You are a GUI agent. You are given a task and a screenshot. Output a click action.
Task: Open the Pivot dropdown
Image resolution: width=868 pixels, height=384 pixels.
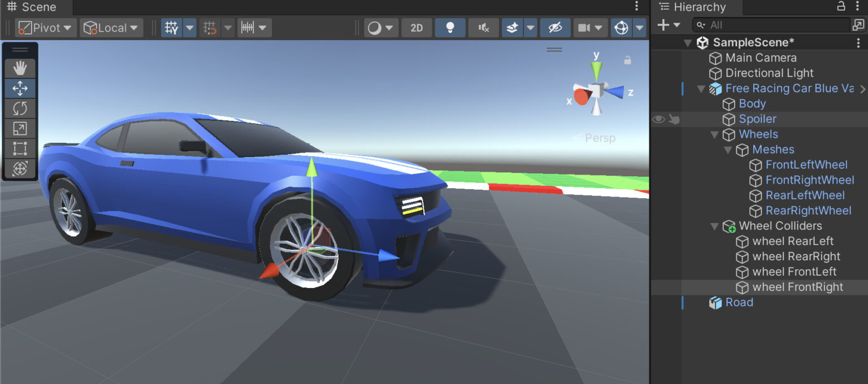[45, 27]
